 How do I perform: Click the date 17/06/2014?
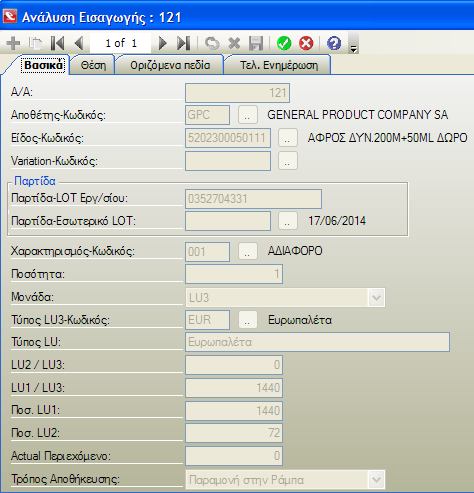point(337,221)
